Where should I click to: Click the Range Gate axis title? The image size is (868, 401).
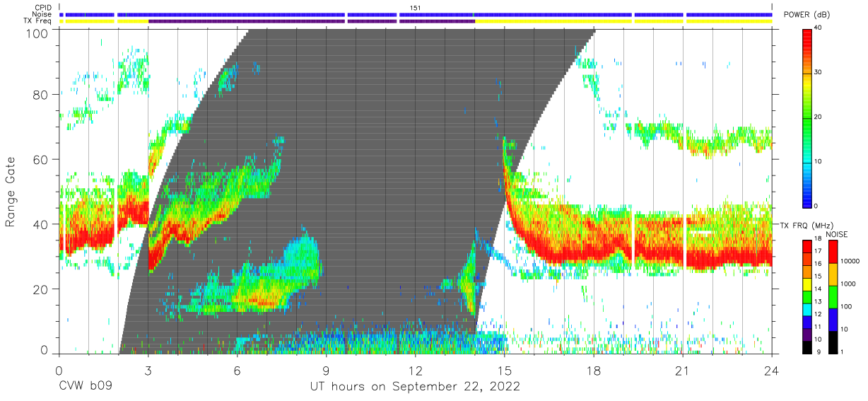point(11,191)
